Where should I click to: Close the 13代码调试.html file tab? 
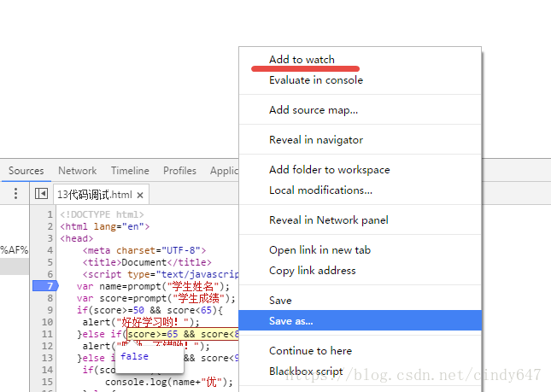click(x=140, y=195)
